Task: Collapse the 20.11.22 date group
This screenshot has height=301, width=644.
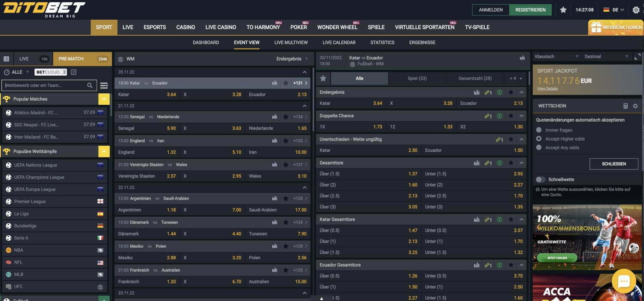Action: tap(305, 72)
